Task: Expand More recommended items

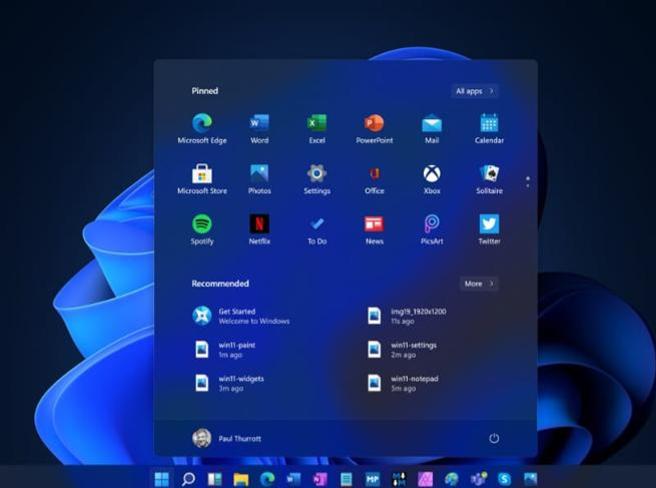Action: click(x=479, y=284)
